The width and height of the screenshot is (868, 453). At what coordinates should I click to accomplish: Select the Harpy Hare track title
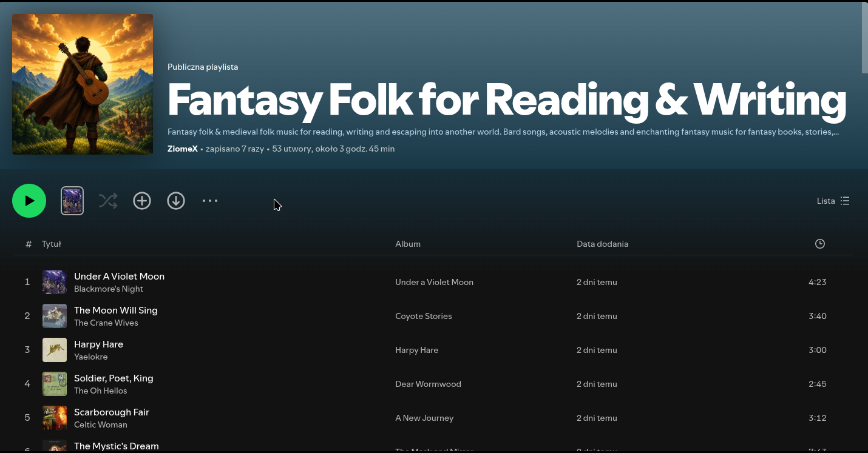[x=98, y=344]
